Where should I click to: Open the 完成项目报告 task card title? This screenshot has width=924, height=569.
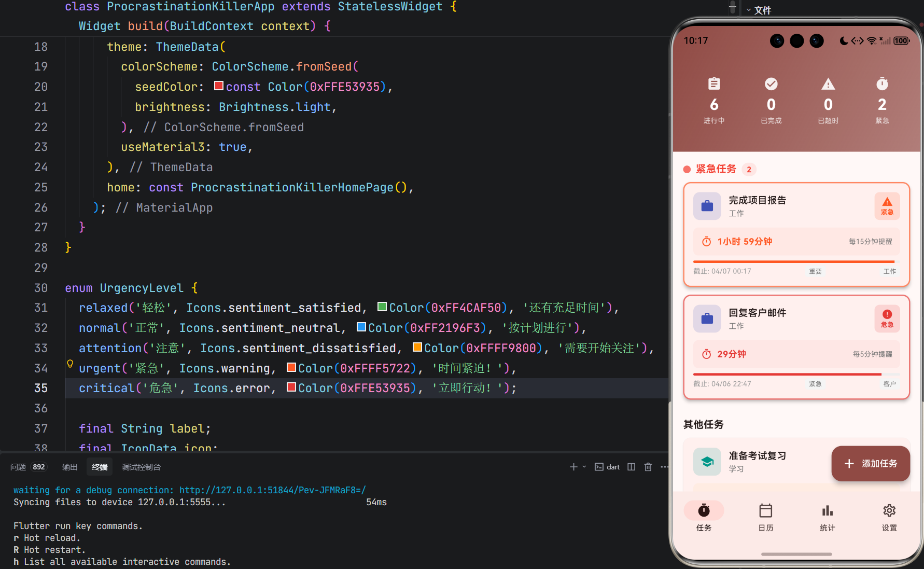pos(758,200)
